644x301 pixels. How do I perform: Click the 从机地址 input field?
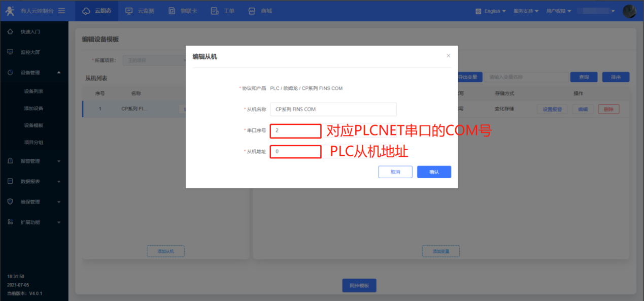[x=295, y=151]
